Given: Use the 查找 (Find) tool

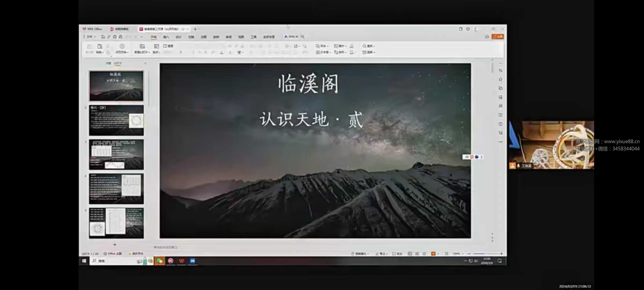Looking at the screenshot, I should pyautogui.click(x=368, y=46).
